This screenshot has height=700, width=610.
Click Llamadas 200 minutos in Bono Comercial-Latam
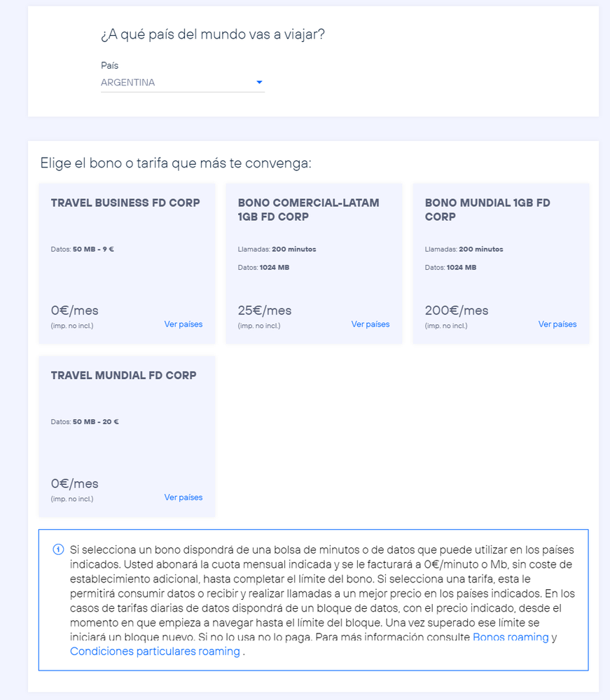(277, 249)
